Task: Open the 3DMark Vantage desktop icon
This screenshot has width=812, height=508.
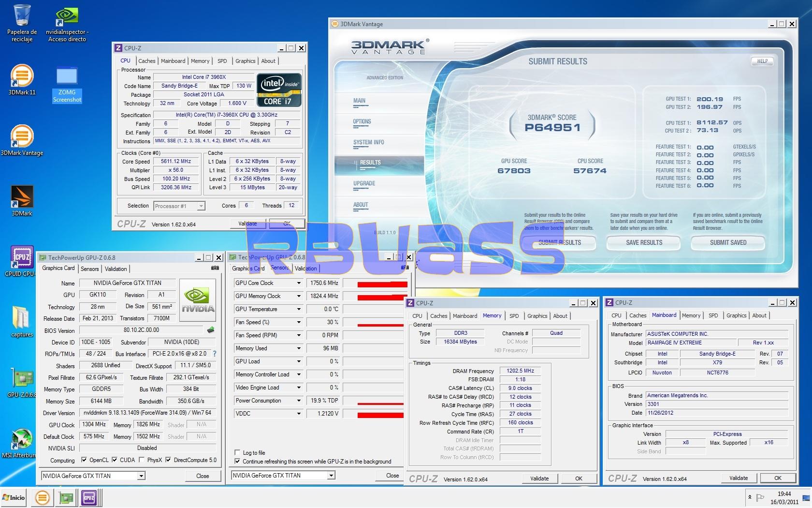Action: (22, 140)
